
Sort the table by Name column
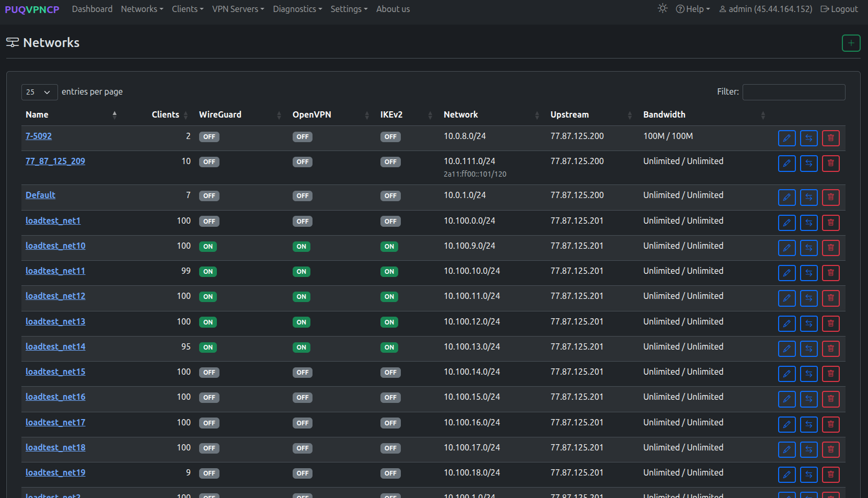(71, 114)
